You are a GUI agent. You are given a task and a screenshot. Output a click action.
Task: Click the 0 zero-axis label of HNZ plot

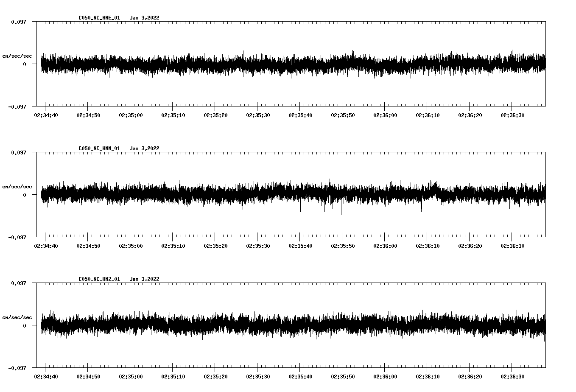(25, 325)
